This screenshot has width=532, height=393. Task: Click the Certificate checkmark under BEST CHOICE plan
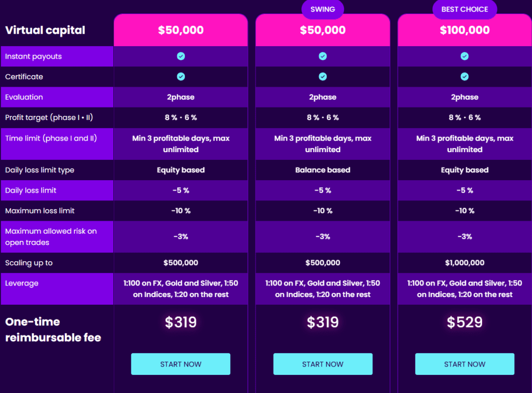(x=464, y=76)
